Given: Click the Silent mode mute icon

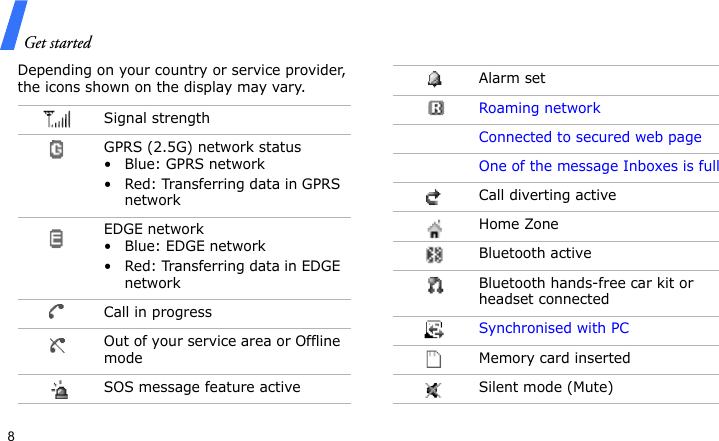Looking at the screenshot, I should click(434, 388).
